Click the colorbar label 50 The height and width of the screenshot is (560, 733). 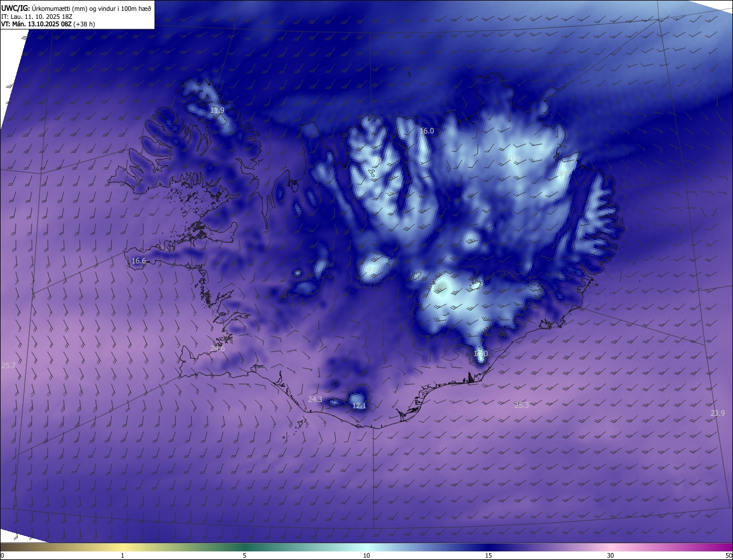click(728, 555)
